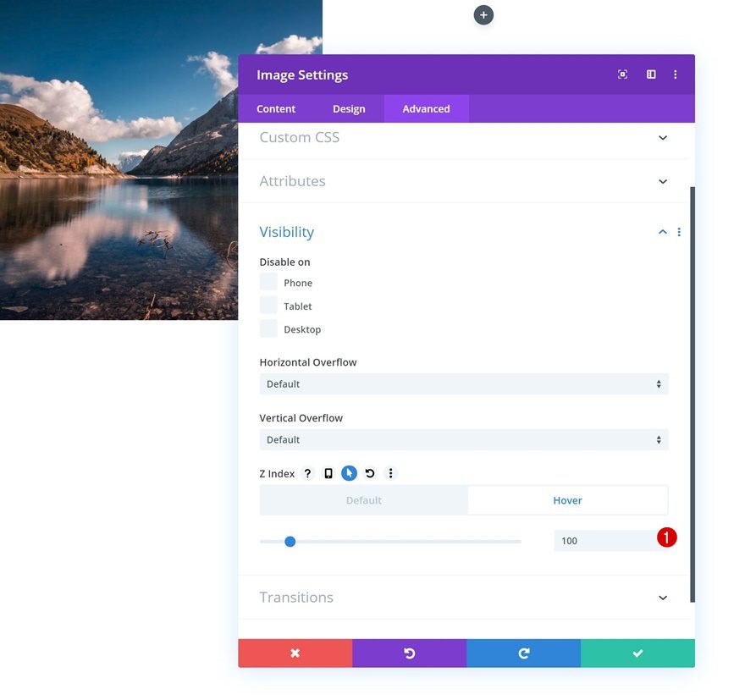The width and height of the screenshot is (745, 700).
Task: Switch to the Design tab
Action: [x=349, y=108]
